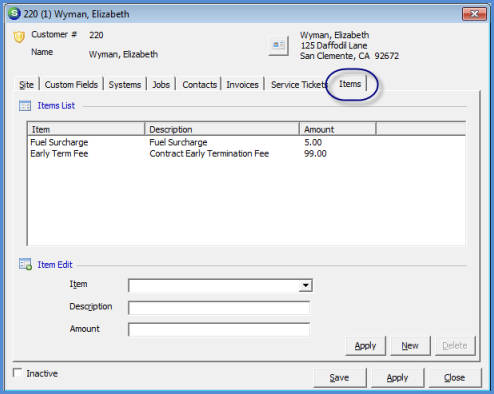
Task: Click the 125 Daffodil Lane address text
Action: pyautogui.click(x=334, y=45)
